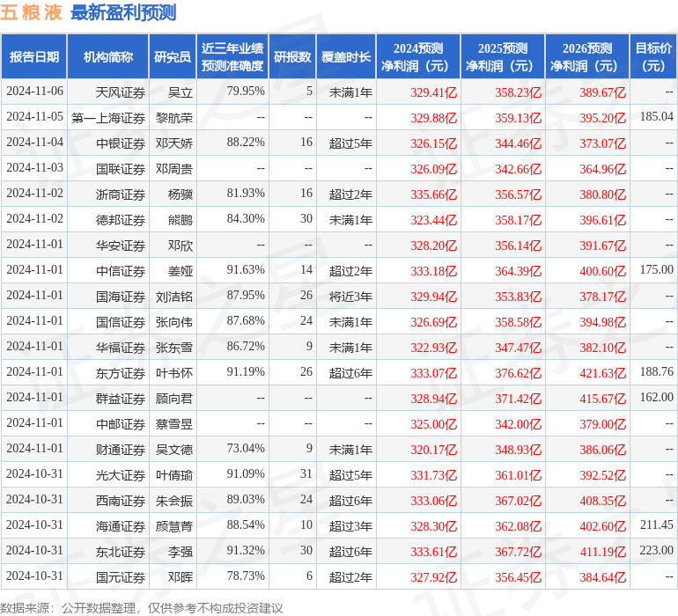Click target price 162.00
Viewport: 678px width, 616px height.
coord(656,397)
